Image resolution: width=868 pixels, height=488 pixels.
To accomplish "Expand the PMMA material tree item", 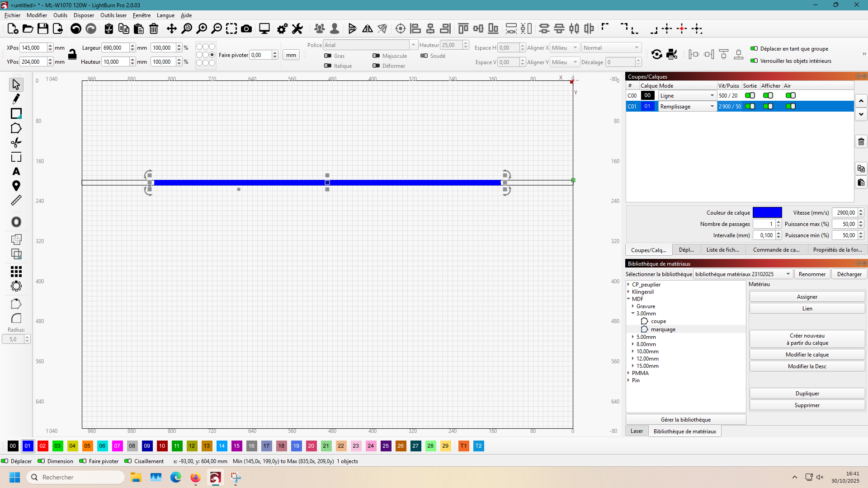I will pos(628,373).
